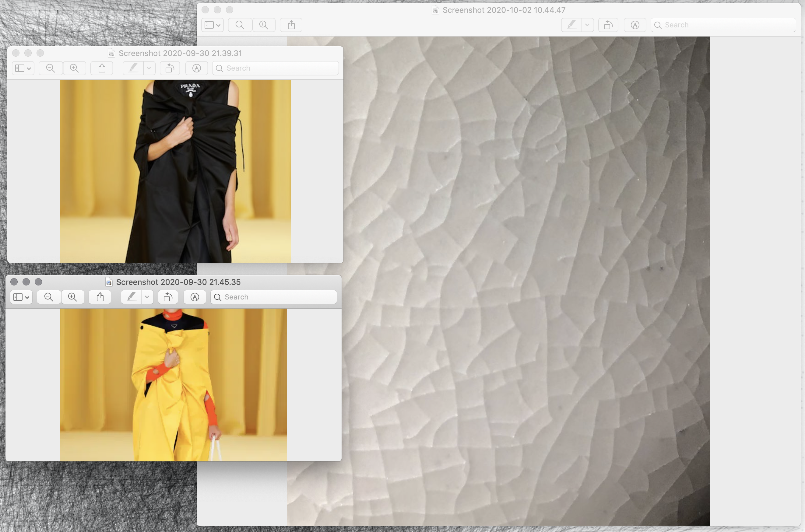Click the Prada black dress image
The image size is (805, 532).
[175, 171]
